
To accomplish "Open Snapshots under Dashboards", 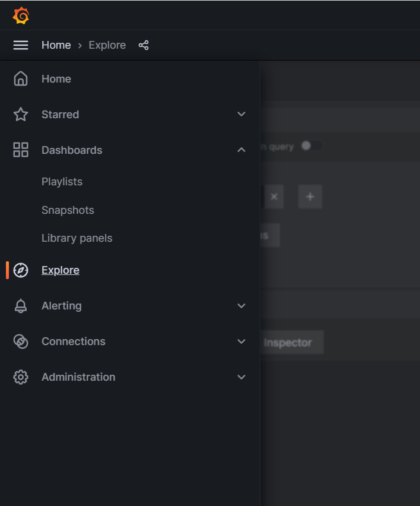I will click(68, 210).
